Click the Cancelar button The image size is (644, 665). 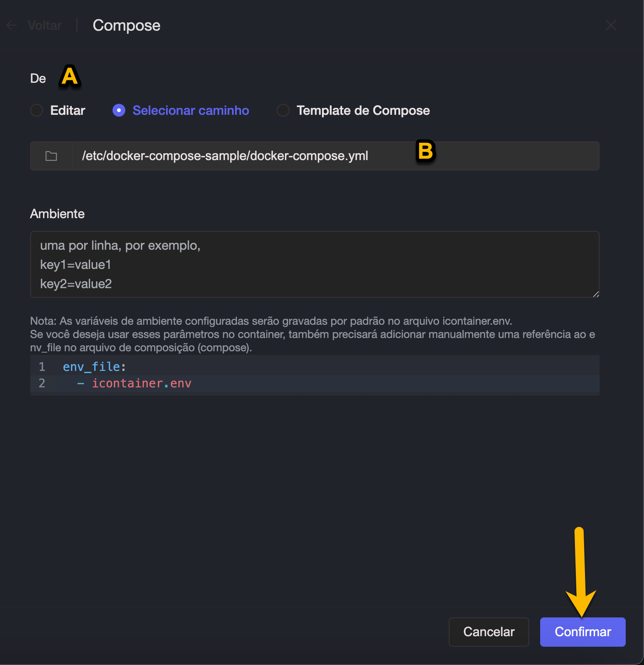pyautogui.click(x=488, y=632)
